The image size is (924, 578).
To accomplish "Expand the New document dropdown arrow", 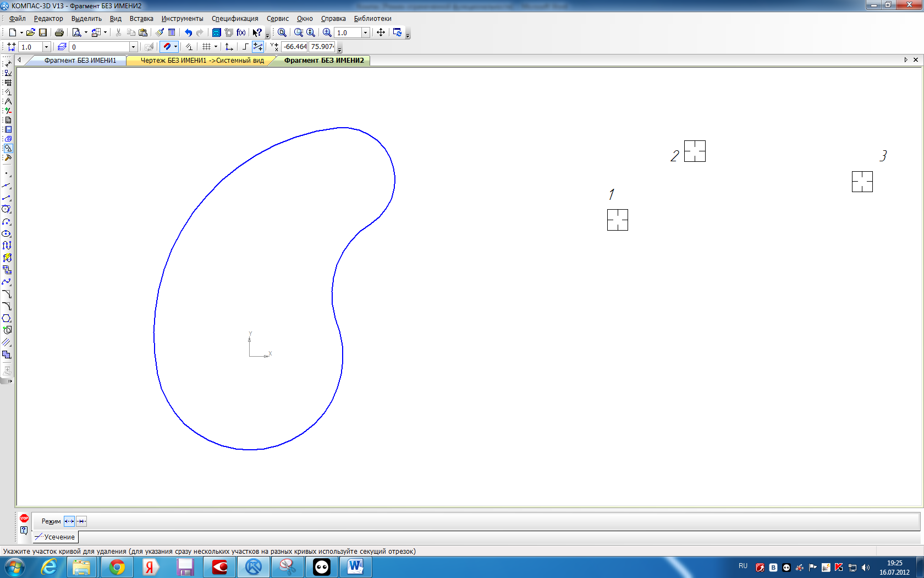I will pyautogui.click(x=21, y=32).
